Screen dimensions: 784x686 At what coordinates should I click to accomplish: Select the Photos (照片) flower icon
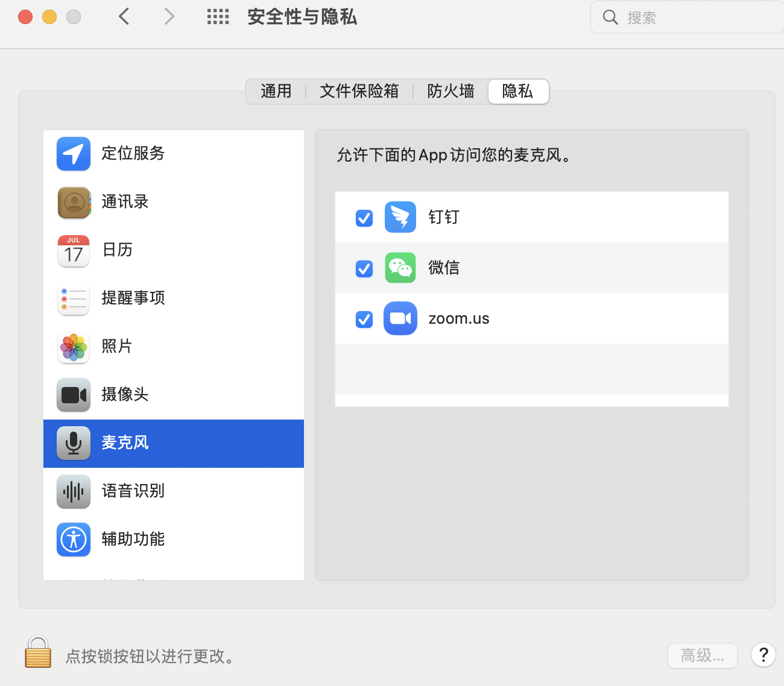point(74,347)
